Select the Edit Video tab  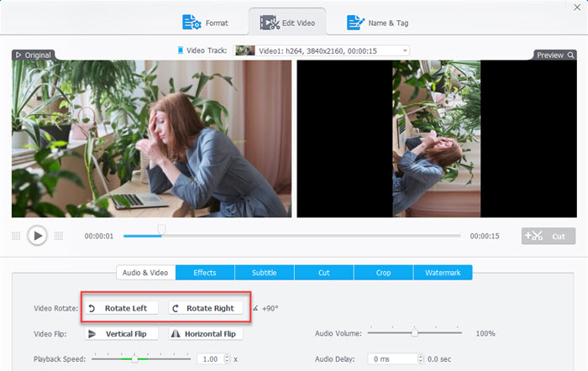pyautogui.click(x=287, y=23)
